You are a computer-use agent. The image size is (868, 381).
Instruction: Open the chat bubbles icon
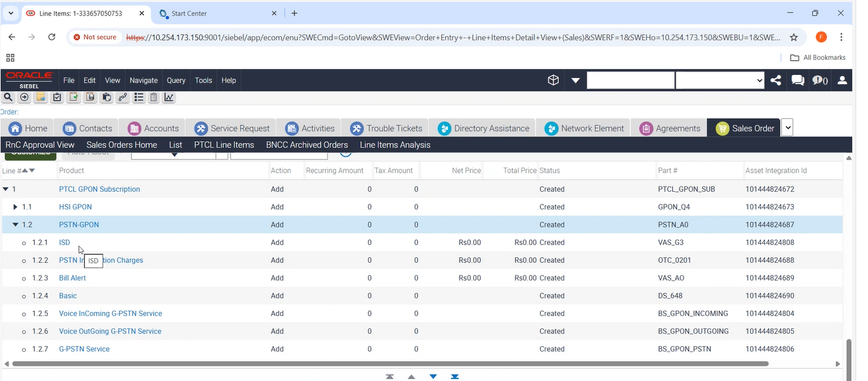click(798, 80)
